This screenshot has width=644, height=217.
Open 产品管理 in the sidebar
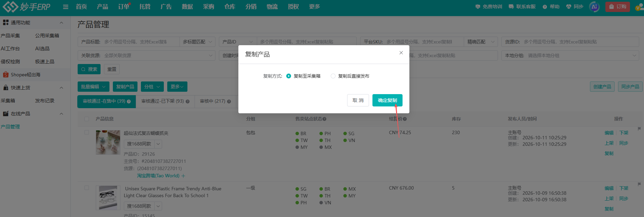tap(10, 127)
